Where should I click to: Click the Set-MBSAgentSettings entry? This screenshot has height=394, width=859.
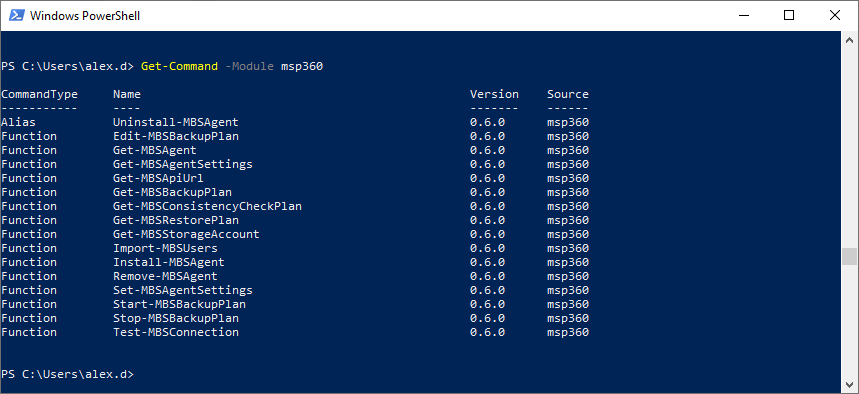[x=182, y=290]
